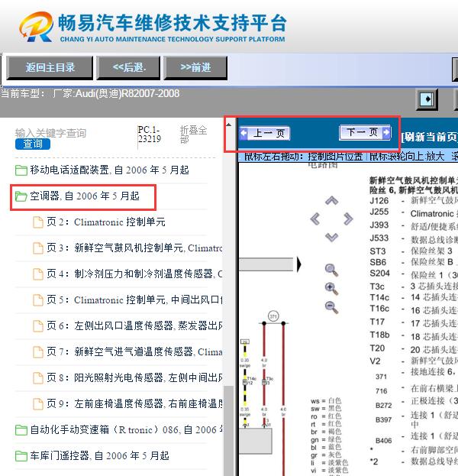The width and height of the screenshot is (458, 476).
Task: Collapse the 空调器, 自 2006 年 5 月起 folder
Action: point(85,196)
